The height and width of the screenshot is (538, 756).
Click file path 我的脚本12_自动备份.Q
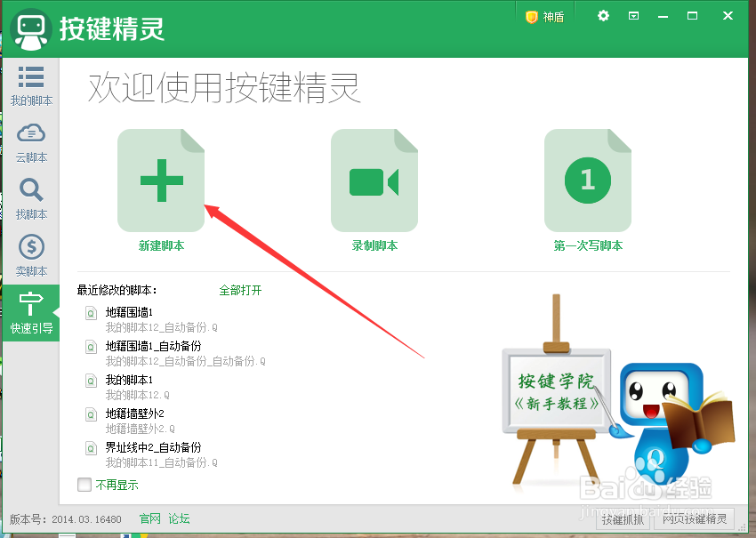tap(162, 328)
